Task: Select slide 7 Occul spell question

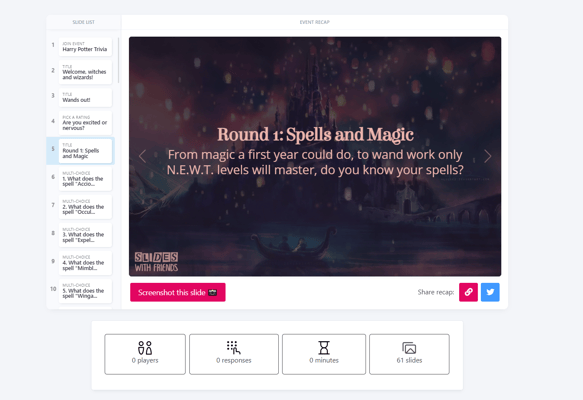Action: coord(85,207)
